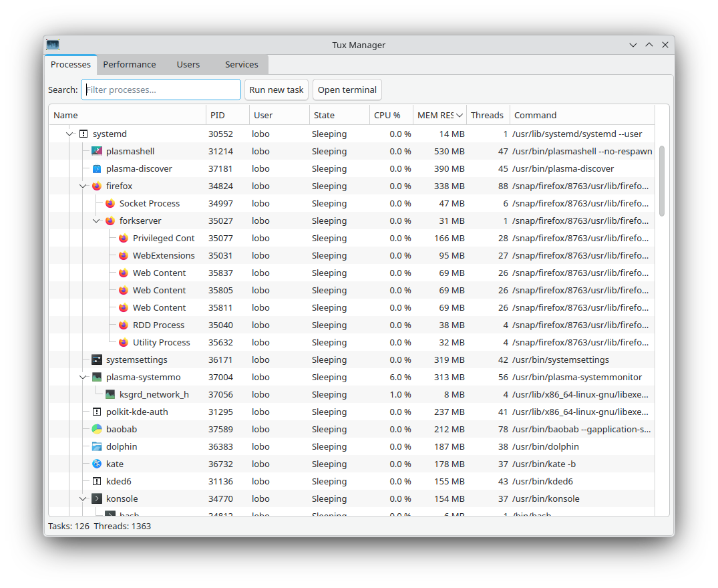Click the ksgrd_network_h icon

tap(110, 394)
